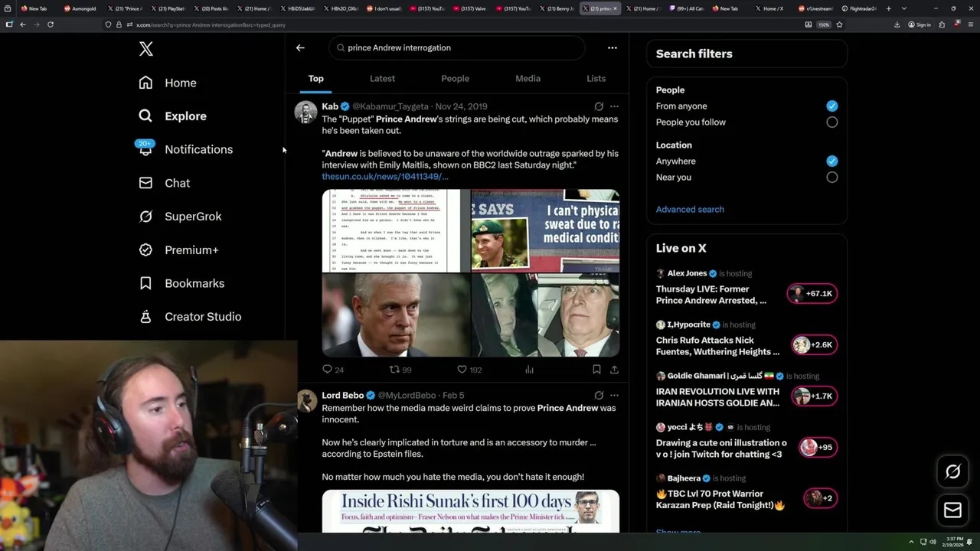Join I,Hypocrite live space (+2.6K)
This screenshot has height=551, width=980.
pyautogui.click(x=814, y=345)
